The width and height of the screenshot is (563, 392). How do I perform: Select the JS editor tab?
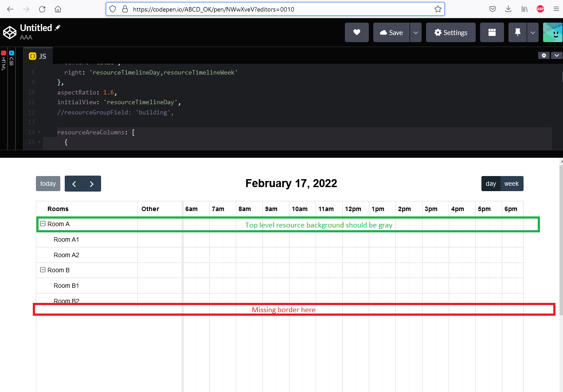coord(38,55)
